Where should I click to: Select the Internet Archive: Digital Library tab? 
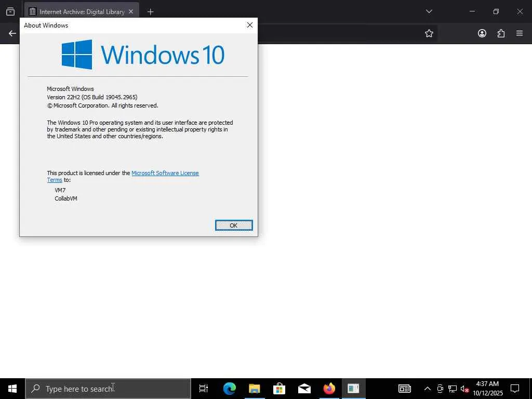click(82, 12)
